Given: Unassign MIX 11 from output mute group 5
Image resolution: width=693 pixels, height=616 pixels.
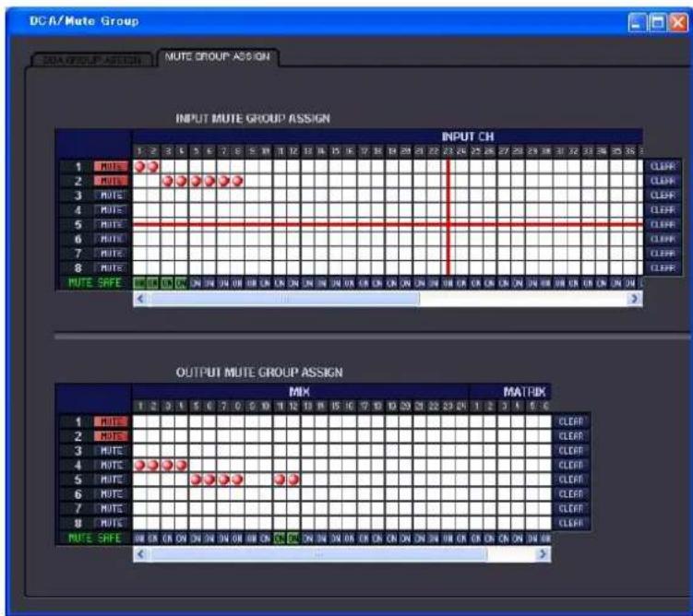Looking at the screenshot, I should click(x=280, y=480).
